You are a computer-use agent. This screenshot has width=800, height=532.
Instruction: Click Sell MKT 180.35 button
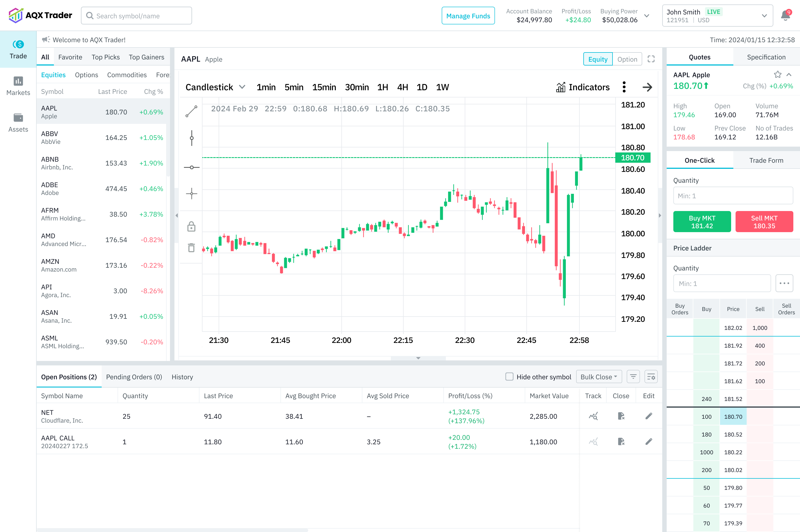pyautogui.click(x=764, y=222)
